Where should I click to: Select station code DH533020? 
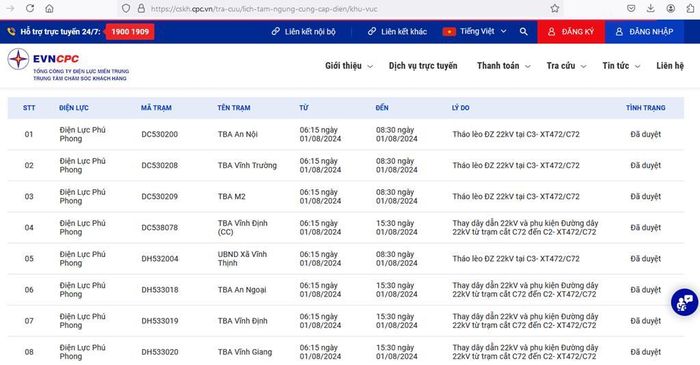tap(159, 352)
